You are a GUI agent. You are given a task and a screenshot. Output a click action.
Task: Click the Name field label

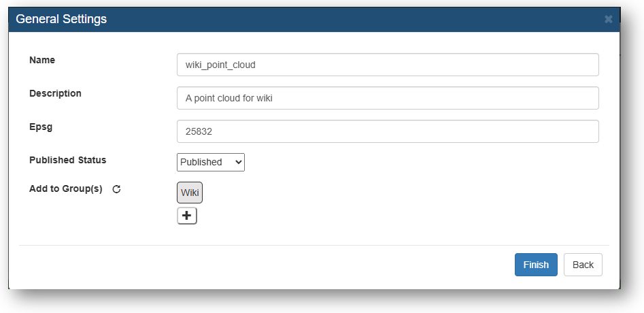[42, 60]
